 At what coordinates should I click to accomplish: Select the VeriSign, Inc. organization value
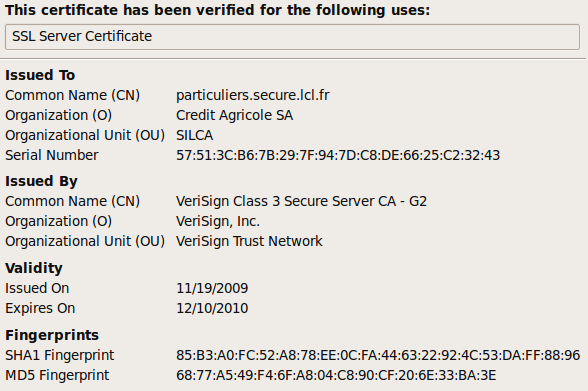pos(218,221)
